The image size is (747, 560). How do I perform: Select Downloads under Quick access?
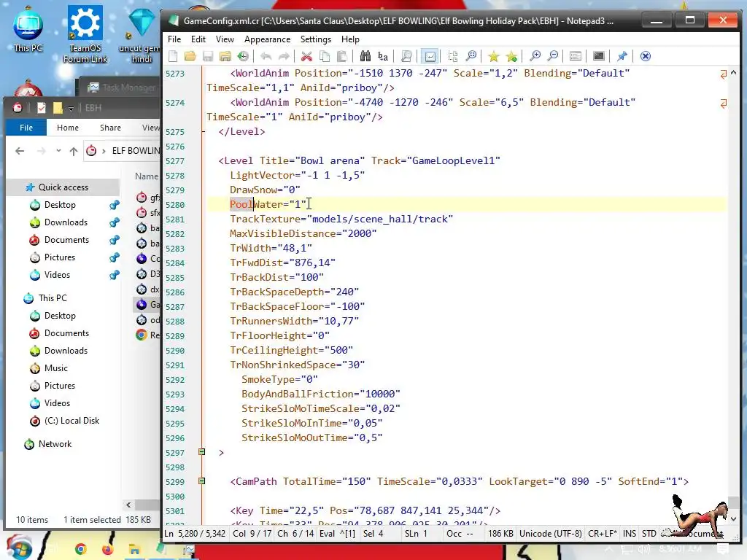pos(66,222)
